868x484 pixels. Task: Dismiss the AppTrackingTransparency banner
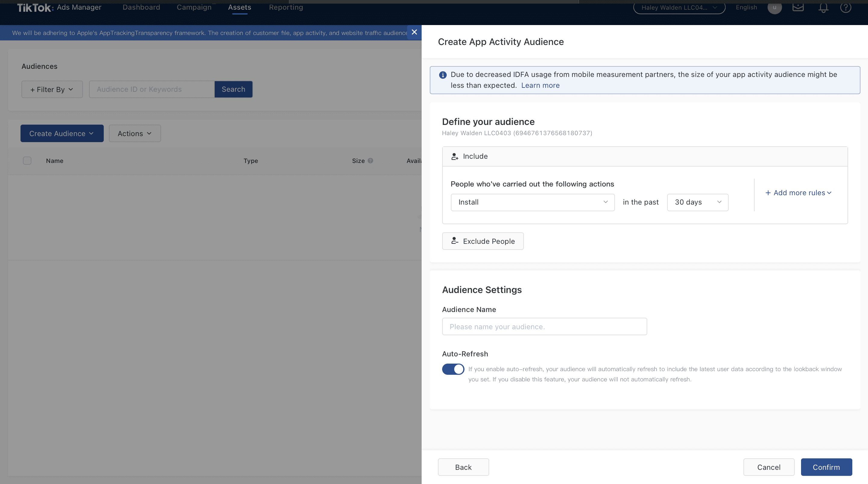point(414,32)
